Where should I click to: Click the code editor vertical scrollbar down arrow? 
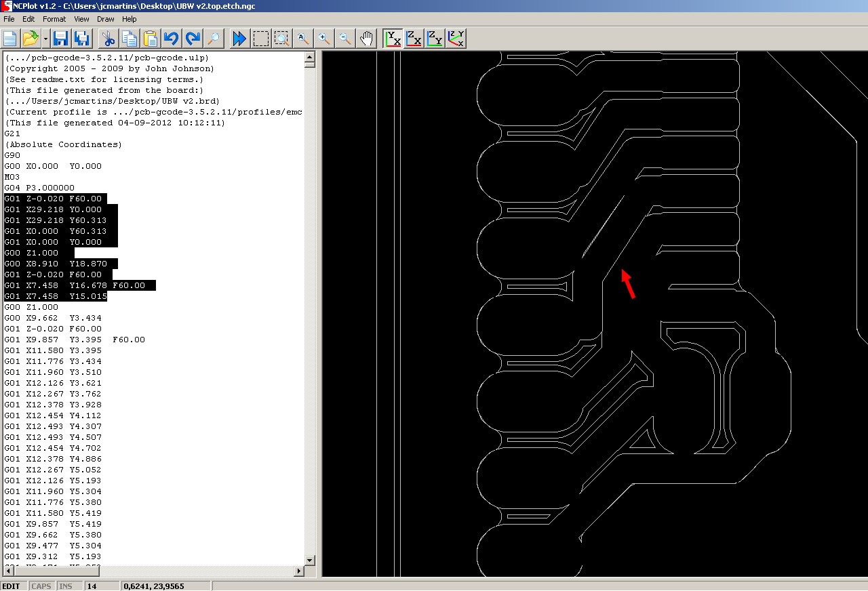(309, 561)
